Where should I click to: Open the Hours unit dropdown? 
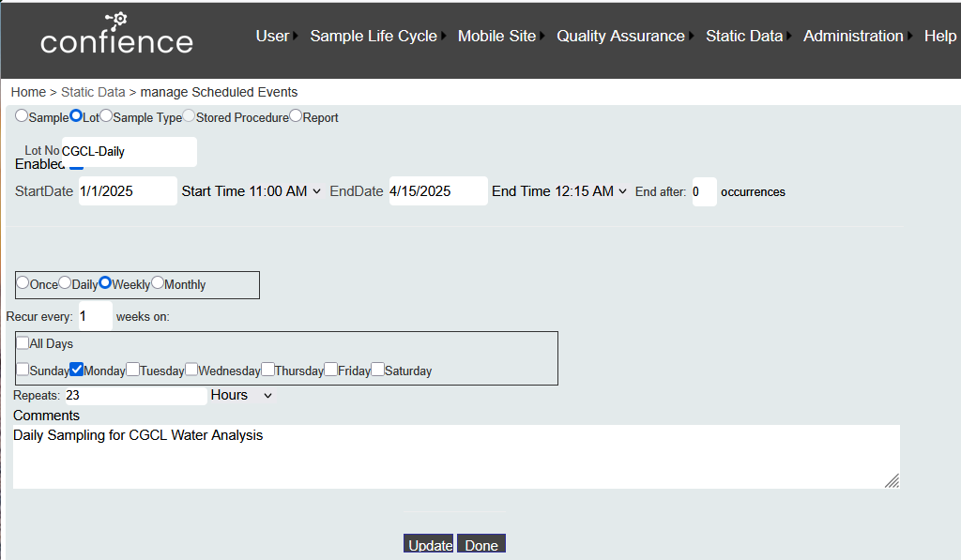tap(241, 395)
